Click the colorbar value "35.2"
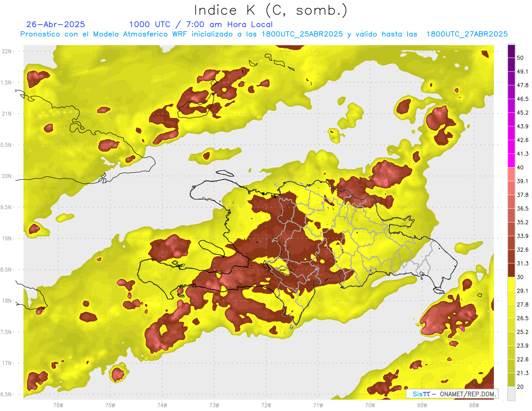Screen dimensions: 532x411 pos(523,222)
